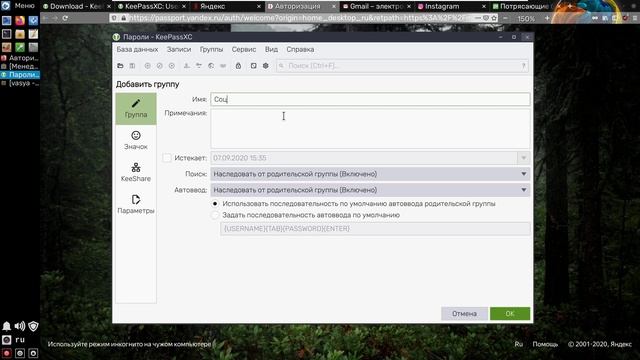The height and width of the screenshot is (360, 640).
Task: Click the shield tray icon
Action: (33, 326)
